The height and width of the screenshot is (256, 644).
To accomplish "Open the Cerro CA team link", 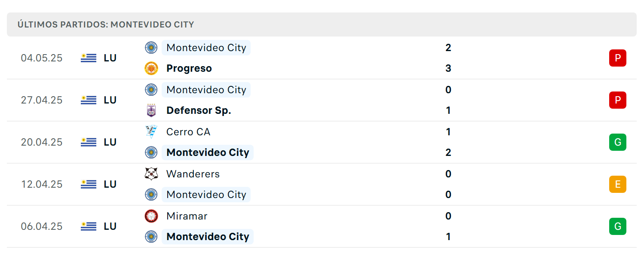I will 188,132.
